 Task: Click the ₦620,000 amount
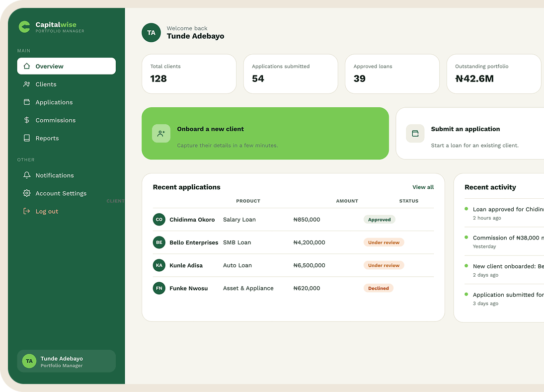(x=307, y=288)
